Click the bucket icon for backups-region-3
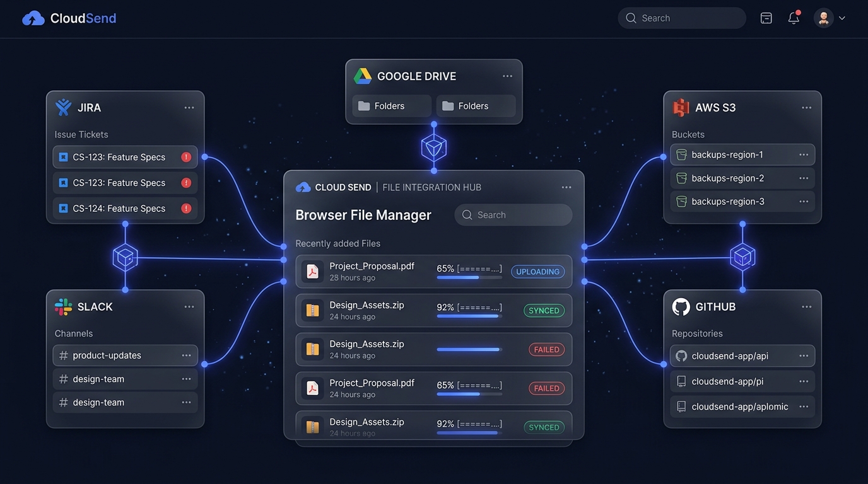The height and width of the screenshot is (484, 868). 681,202
